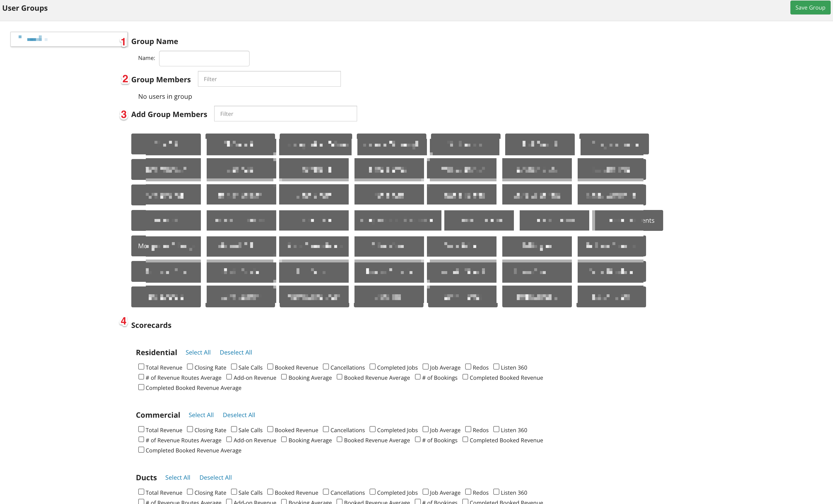Toggle Ducts Booked Revenue checkbox

[270, 492]
